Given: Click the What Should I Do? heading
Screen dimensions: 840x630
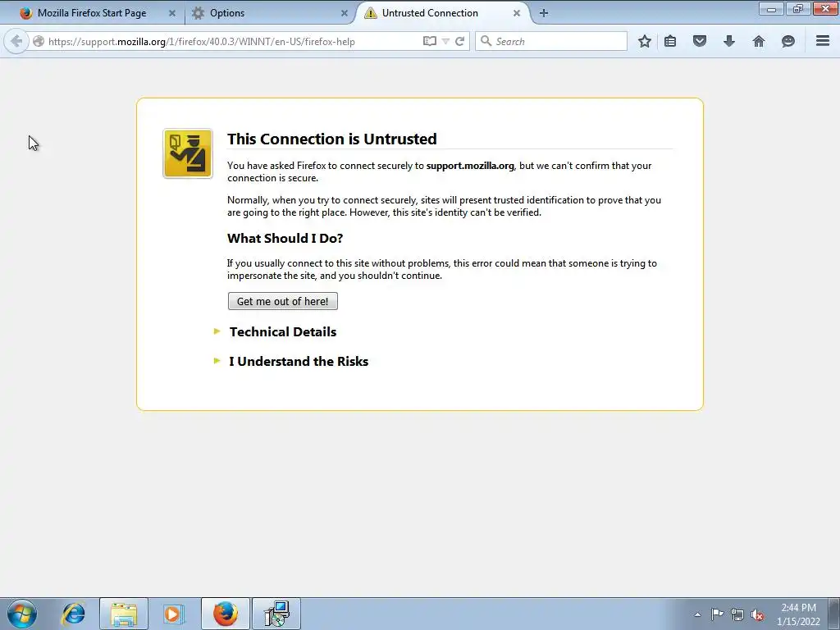Looking at the screenshot, I should coord(285,239).
